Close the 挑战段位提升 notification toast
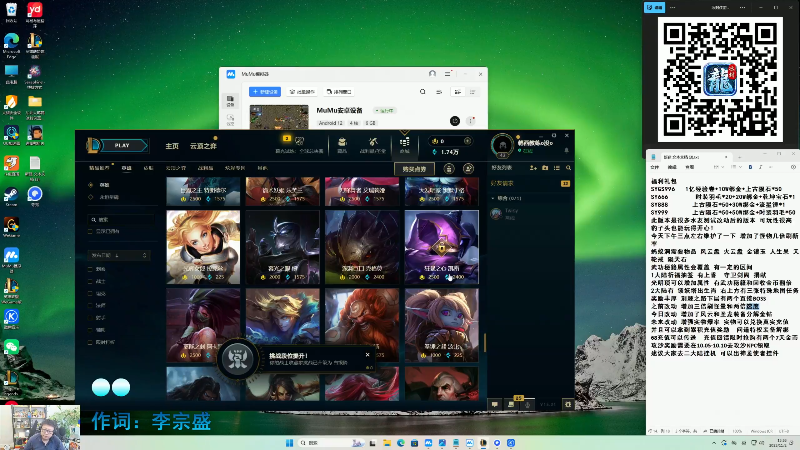This screenshot has height=450, width=800. click(367, 355)
